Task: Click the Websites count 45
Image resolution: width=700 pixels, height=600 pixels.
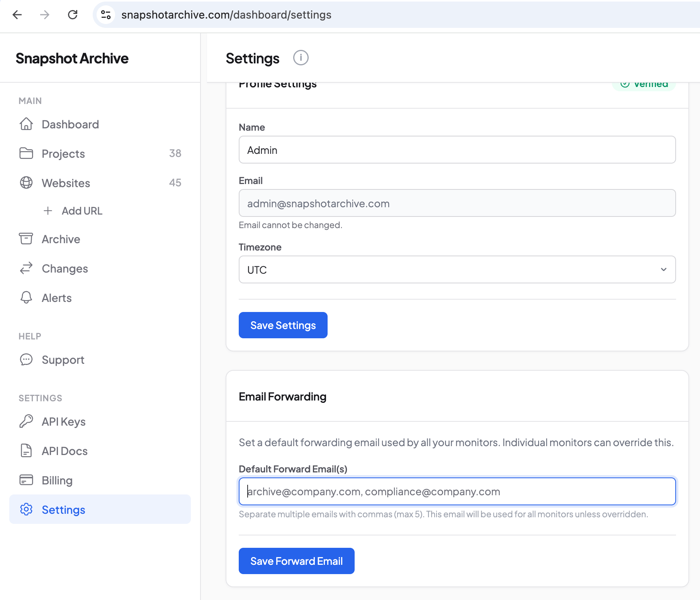Action: (x=175, y=182)
